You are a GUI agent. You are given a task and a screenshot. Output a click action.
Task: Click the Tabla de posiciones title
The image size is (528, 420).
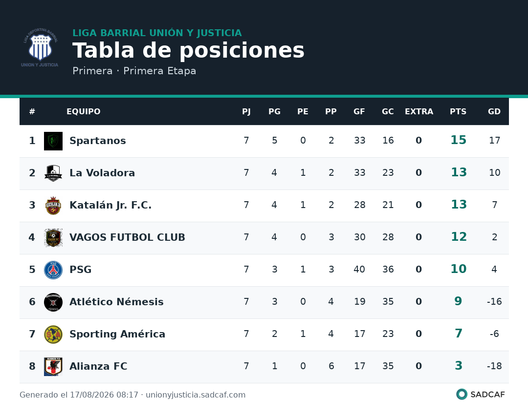pyautogui.click(x=188, y=50)
